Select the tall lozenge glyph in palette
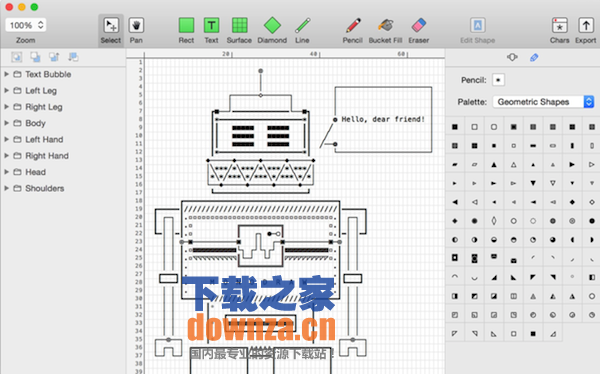Image resolution: width=600 pixels, height=374 pixels. 494,221
